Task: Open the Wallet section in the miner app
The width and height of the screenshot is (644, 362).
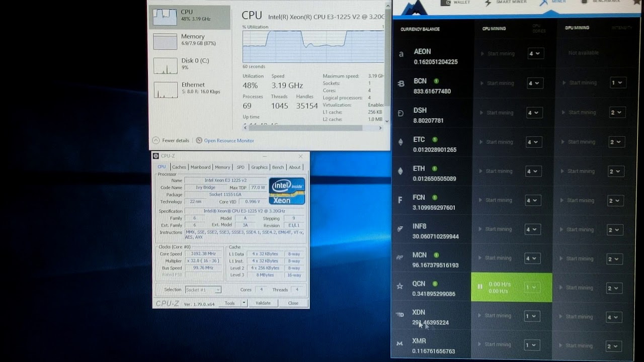Action: tap(455, 2)
